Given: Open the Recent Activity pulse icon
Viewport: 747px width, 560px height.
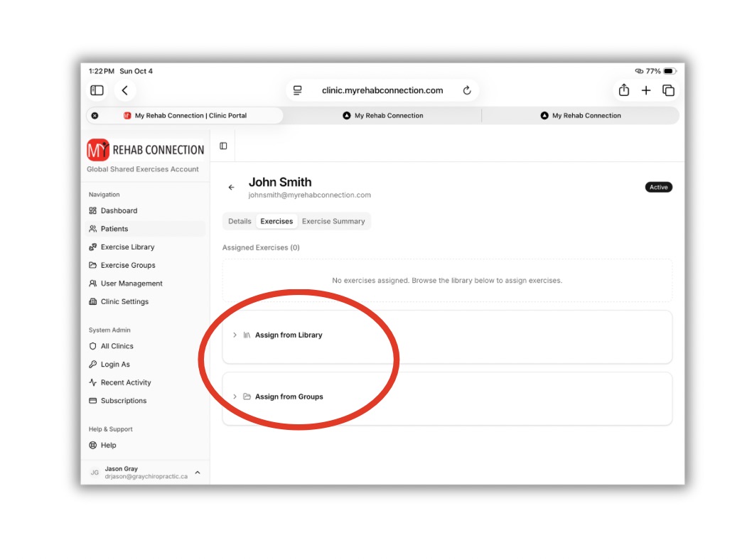Looking at the screenshot, I should (x=93, y=382).
